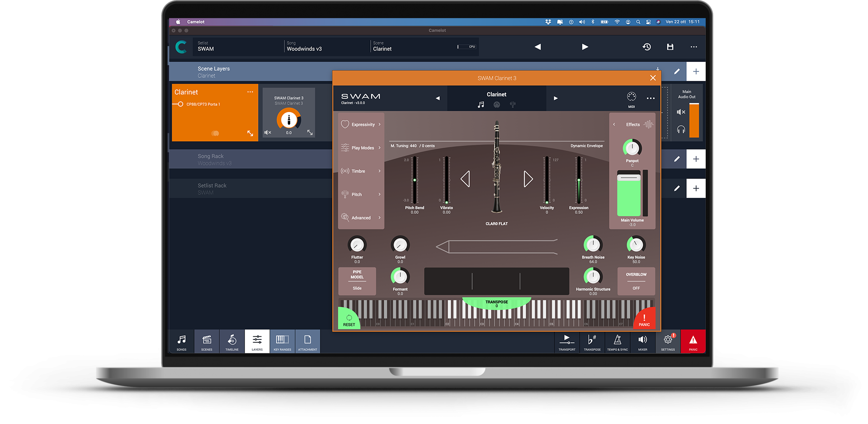
Task: Click the green RESET button
Action: tap(349, 319)
